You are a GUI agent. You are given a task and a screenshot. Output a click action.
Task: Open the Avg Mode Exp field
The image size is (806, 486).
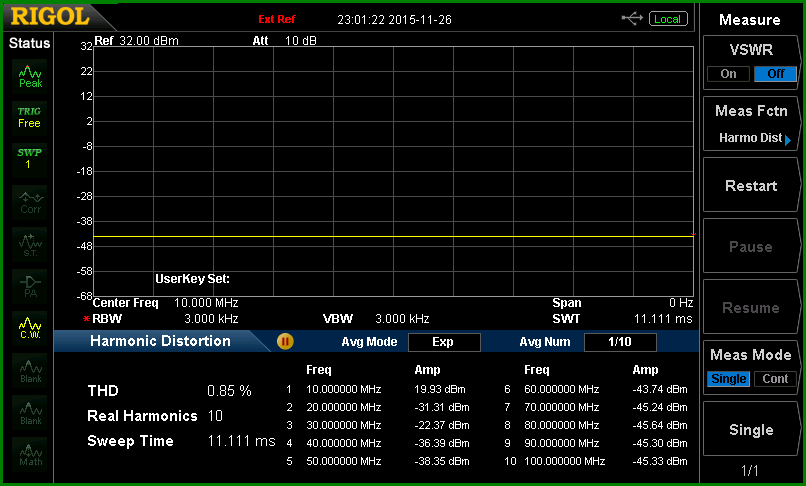[444, 342]
